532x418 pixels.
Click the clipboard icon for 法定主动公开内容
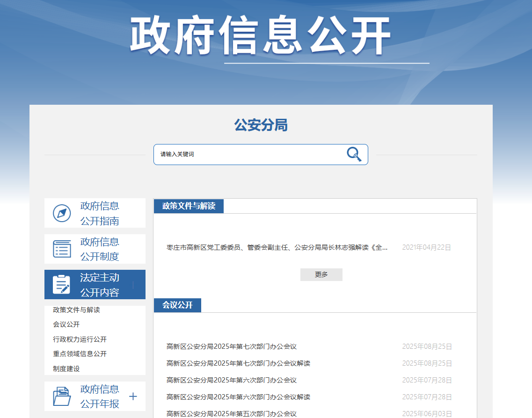pyautogui.click(x=62, y=285)
